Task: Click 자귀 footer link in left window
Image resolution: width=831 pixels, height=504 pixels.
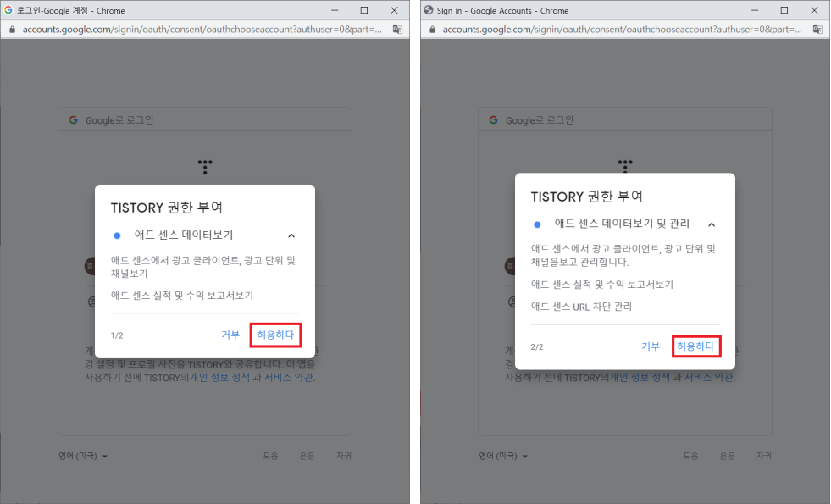Action: pyautogui.click(x=344, y=456)
